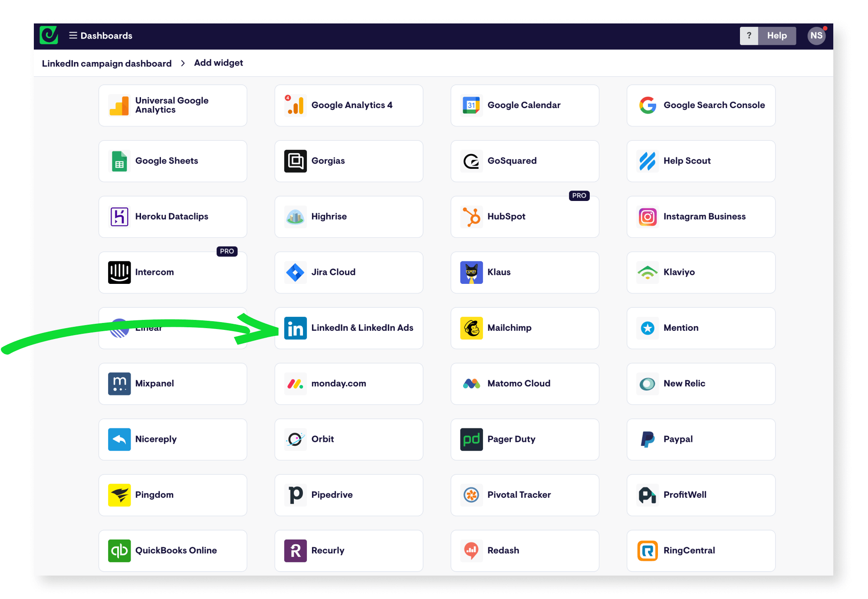Click the Pivotal Tracker label
Screen dimensions: 868x599
pos(519,495)
